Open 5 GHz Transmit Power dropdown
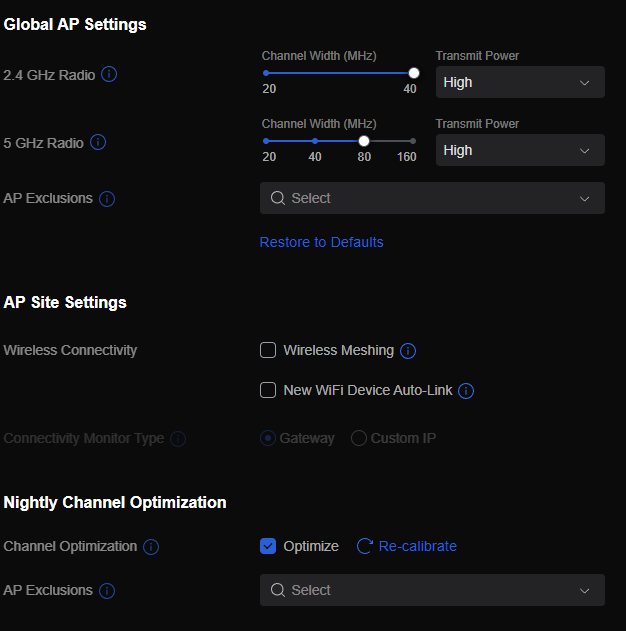 (520, 150)
